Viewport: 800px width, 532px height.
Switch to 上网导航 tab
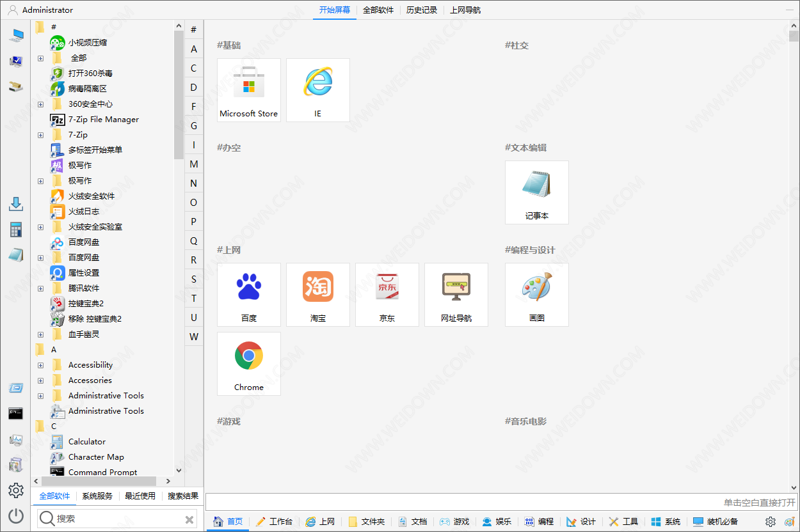click(465, 10)
